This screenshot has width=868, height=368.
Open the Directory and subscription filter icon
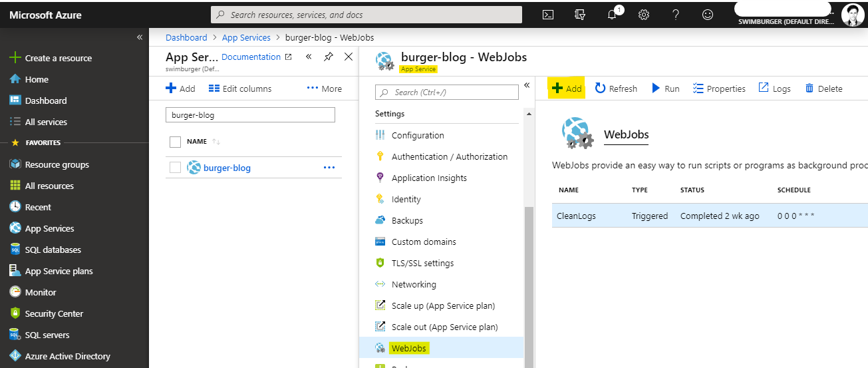pyautogui.click(x=580, y=15)
